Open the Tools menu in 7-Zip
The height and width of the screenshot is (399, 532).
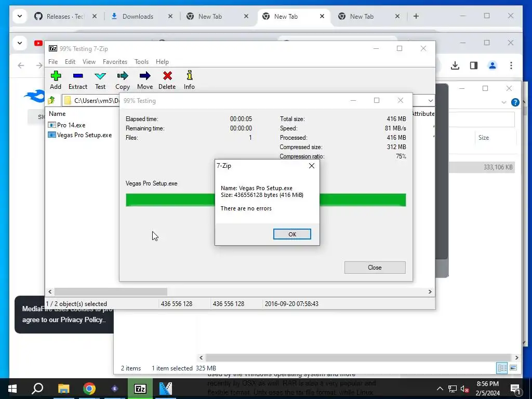tap(141, 62)
